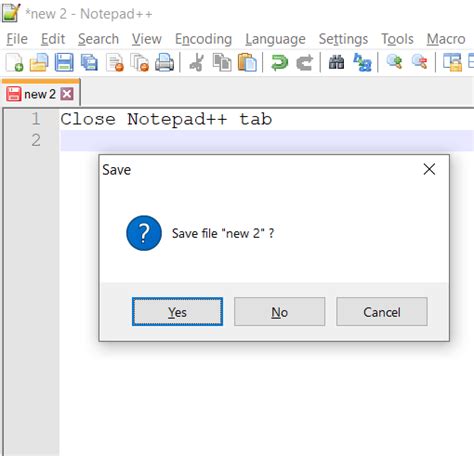Click the Cut scissors icon
Image resolution: width=474 pixels, height=456 pixels.
pos(197,63)
